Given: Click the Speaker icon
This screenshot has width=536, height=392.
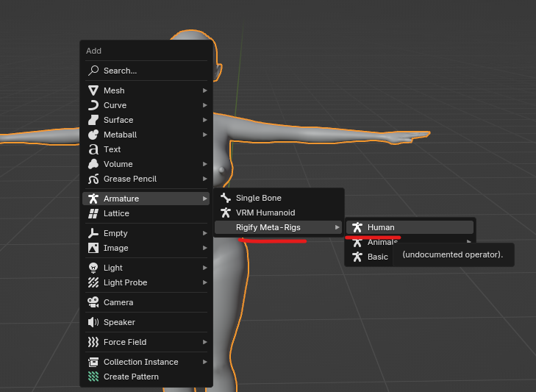Looking at the screenshot, I should point(93,322).
